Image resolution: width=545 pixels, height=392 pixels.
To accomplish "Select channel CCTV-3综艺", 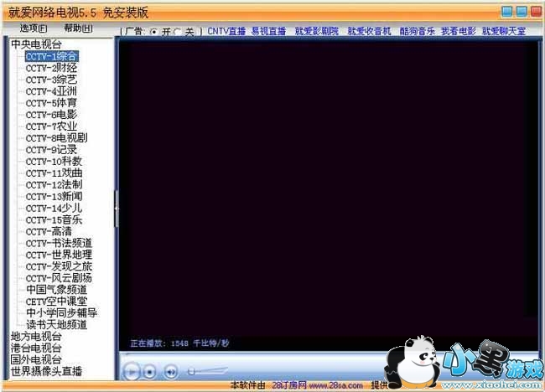I will (51, 80).
